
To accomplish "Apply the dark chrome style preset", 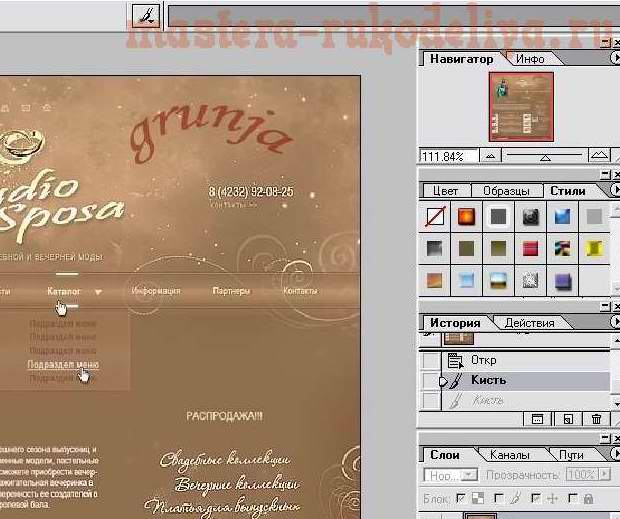I will (x=530, y=217).
